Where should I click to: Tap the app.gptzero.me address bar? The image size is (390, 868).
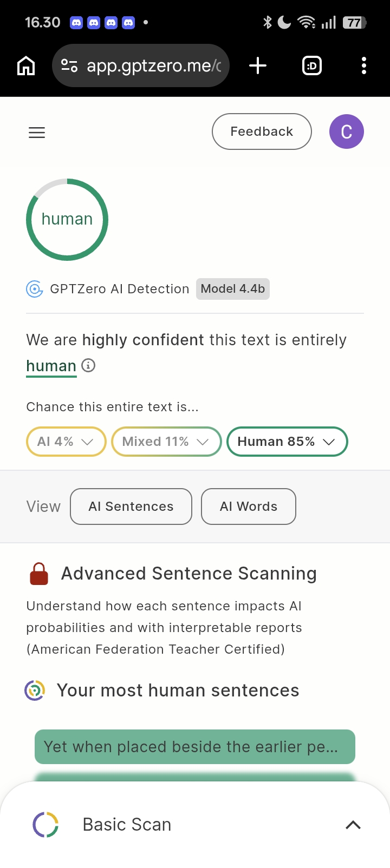click(x=153, y=66)
